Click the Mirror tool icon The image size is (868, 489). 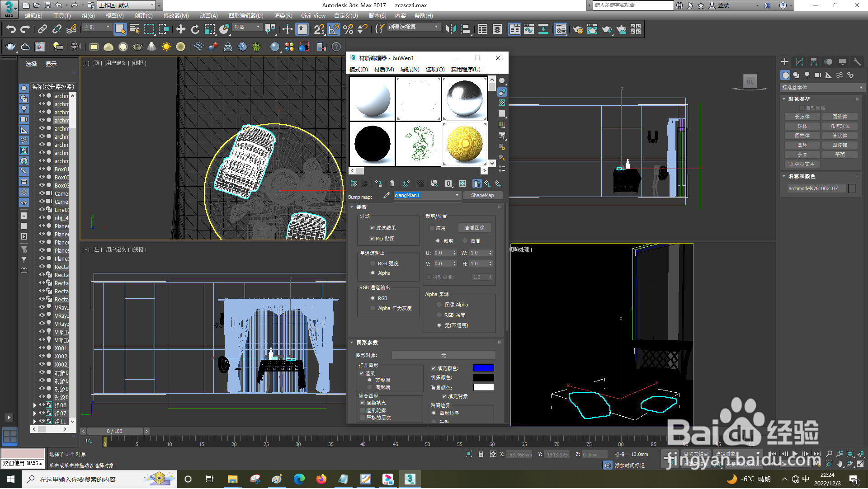[x=451, y=29]
